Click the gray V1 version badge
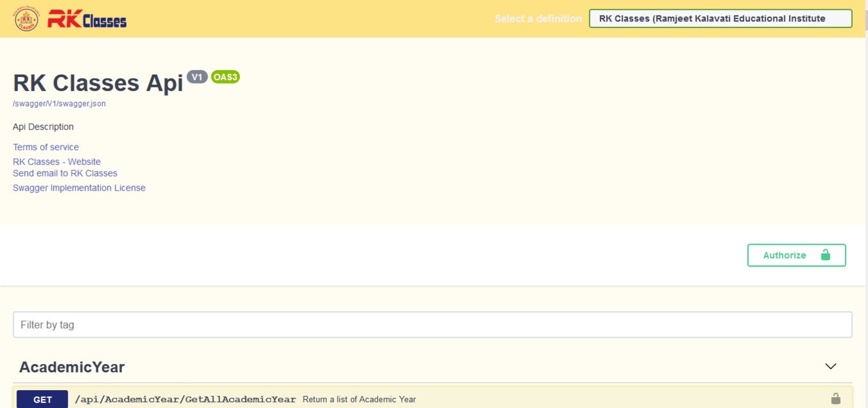Screen dimensions: 868x408 [197, 77]
